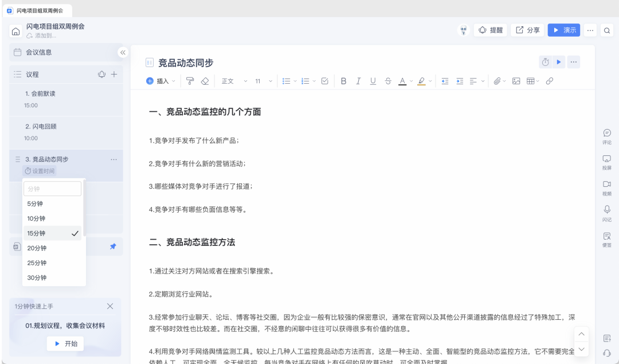619x364 pixels.
Task: Toggle the checkbox task list button
Action: click(x=325, y=81)
